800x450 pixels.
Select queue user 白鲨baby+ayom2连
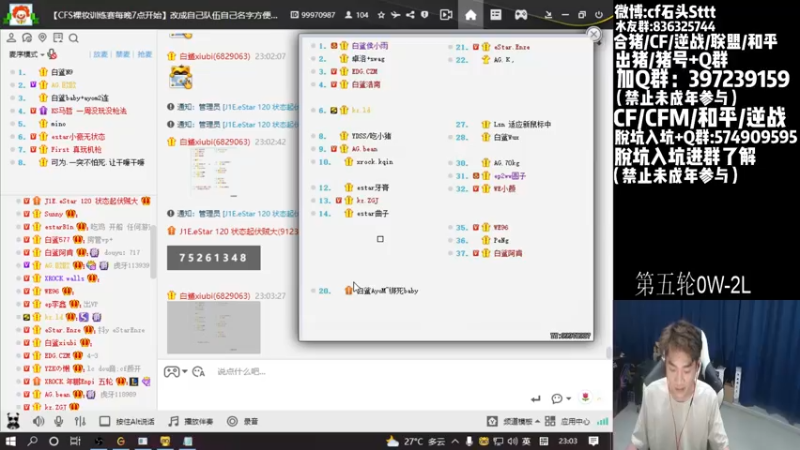click(x=80, y=98)
